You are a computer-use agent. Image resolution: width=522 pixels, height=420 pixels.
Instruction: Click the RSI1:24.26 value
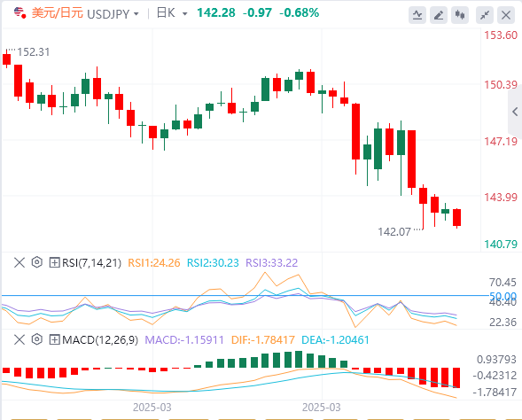click(x=154, y=263)
